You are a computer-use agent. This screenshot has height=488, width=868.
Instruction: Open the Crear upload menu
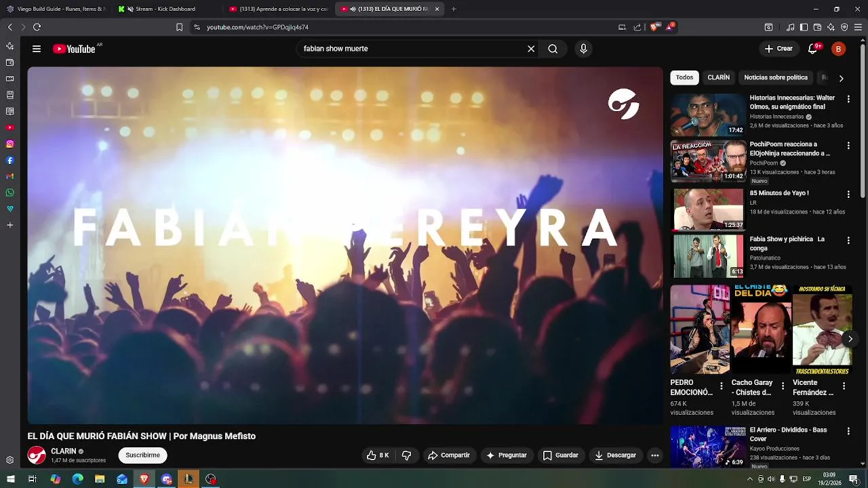pyautogui.click(x=778, y=49)
